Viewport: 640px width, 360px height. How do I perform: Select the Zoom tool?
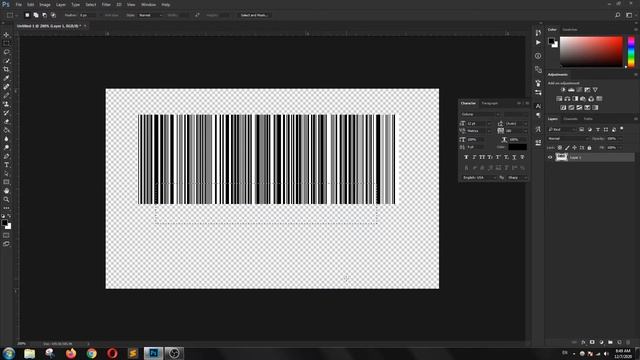(6, 200)
